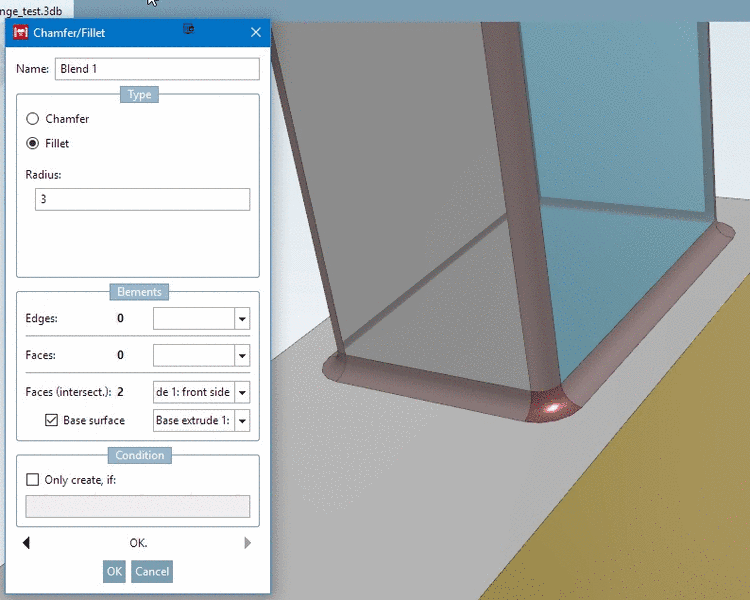
Task: Select the Fillet radio button
Action: coord(33,143)
